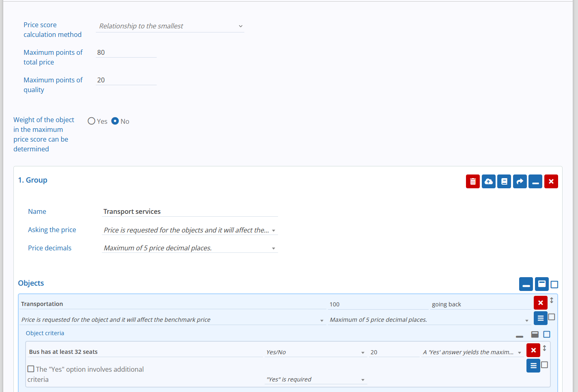The height and width of the screenshot is (392, 578).
Task: Open the group's Asking the price dropdown
Action: (190, 230)
